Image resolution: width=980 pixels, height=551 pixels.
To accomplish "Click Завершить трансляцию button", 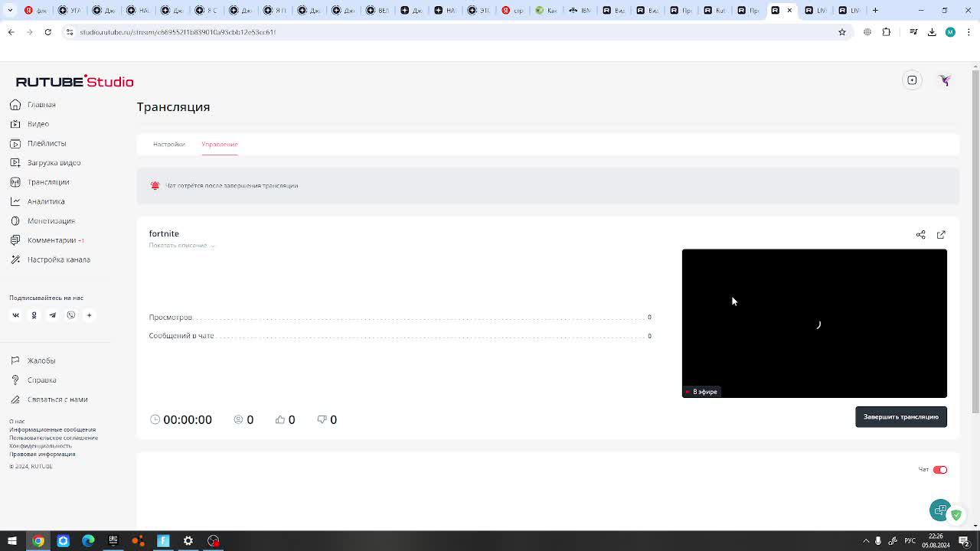I will (901, 417).
